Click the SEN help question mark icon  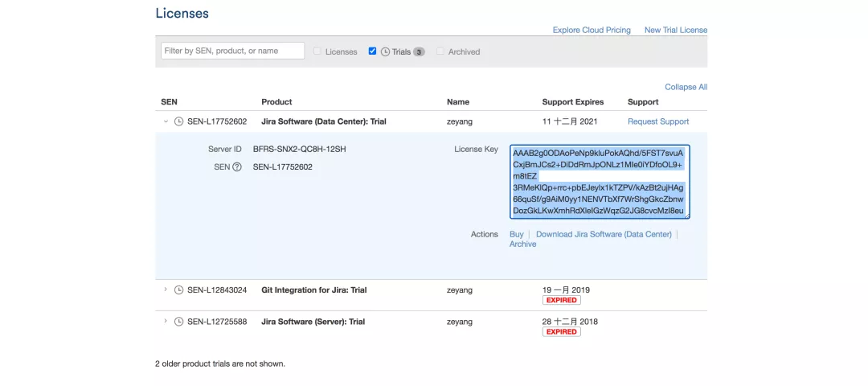pyautogui.click(x=237, y=166)
